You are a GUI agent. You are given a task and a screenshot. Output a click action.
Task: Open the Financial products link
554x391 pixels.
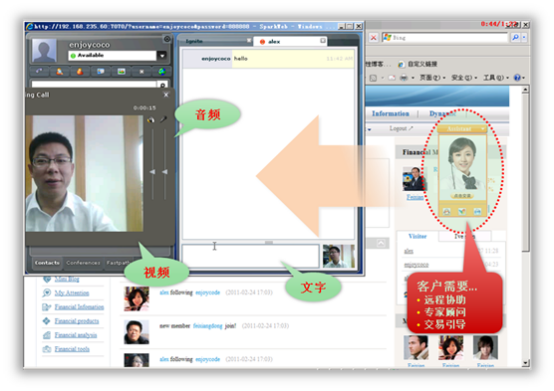click(x=77, y=321)
